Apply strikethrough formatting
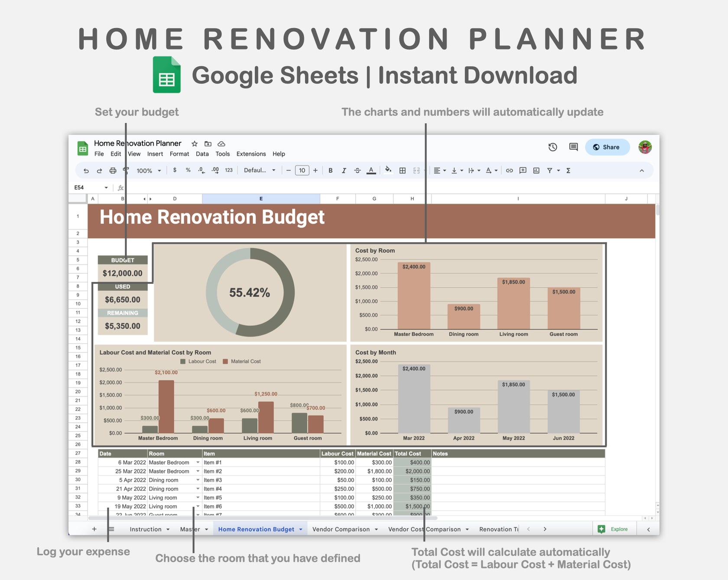 (357, 170)
